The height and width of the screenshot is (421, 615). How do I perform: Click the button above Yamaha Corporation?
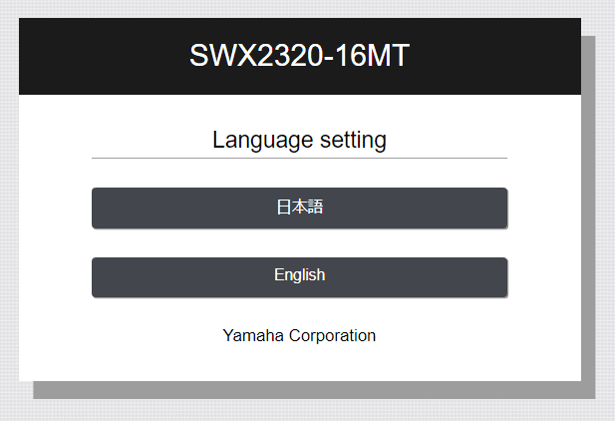click(299, 276)
